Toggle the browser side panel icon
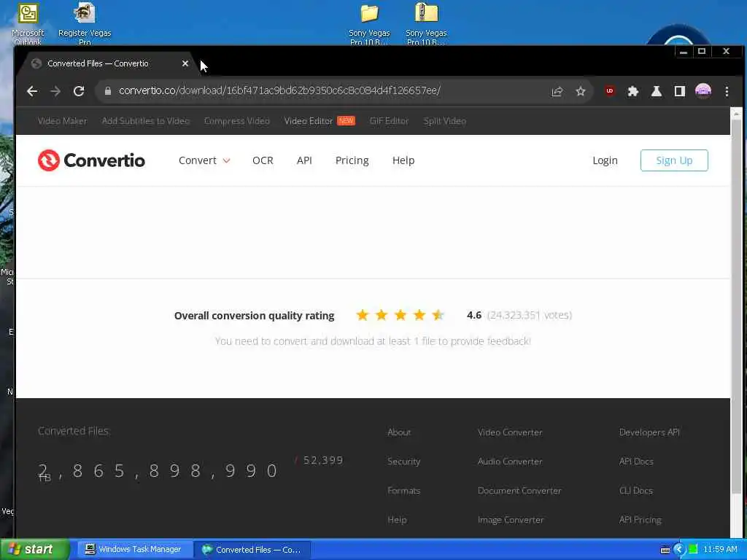This screenshot has height=560, width=747. 679,91
